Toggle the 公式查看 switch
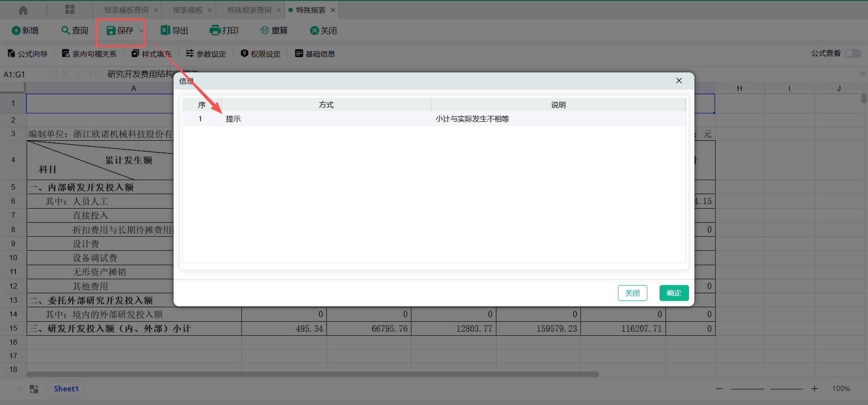Viewport: 868px width, 405px height. click(853, 53)
